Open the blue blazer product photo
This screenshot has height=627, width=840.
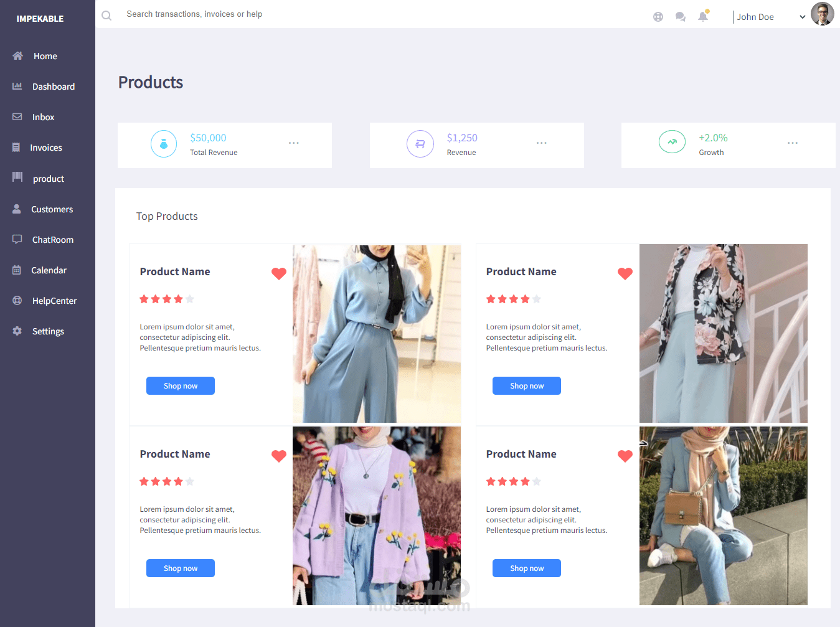coord(724,516)
